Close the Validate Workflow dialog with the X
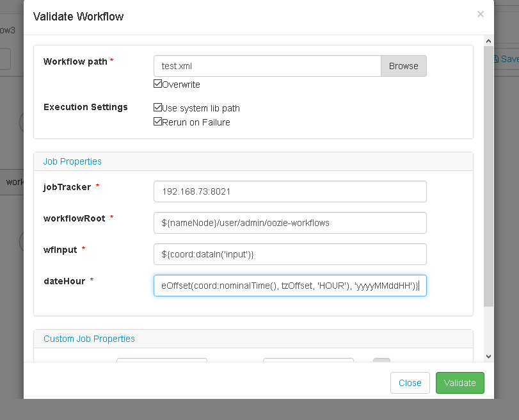 click(480, 14)
